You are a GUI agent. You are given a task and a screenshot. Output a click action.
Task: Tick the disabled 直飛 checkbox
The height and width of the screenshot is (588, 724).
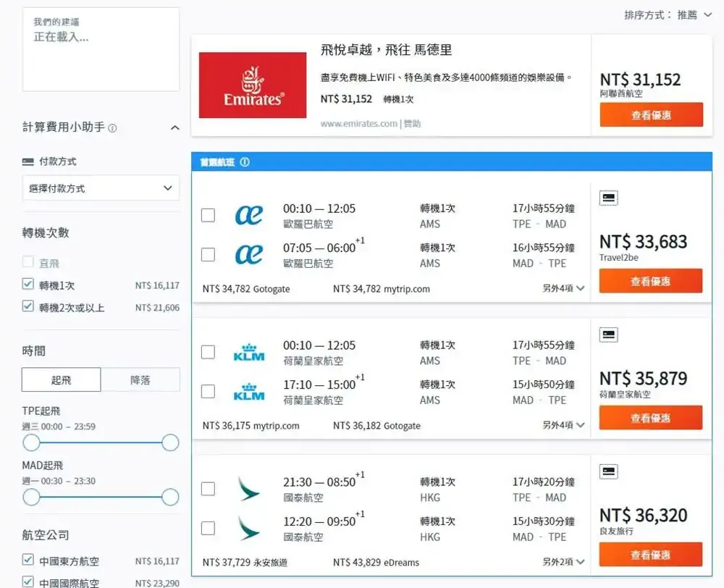point(28,262)
